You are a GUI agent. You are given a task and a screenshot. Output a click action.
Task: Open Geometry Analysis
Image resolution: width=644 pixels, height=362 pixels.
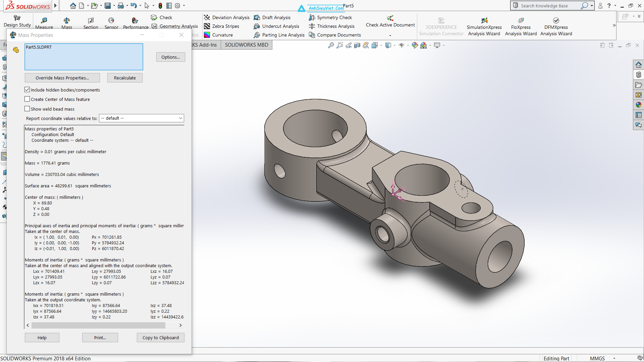click(175, 26)
